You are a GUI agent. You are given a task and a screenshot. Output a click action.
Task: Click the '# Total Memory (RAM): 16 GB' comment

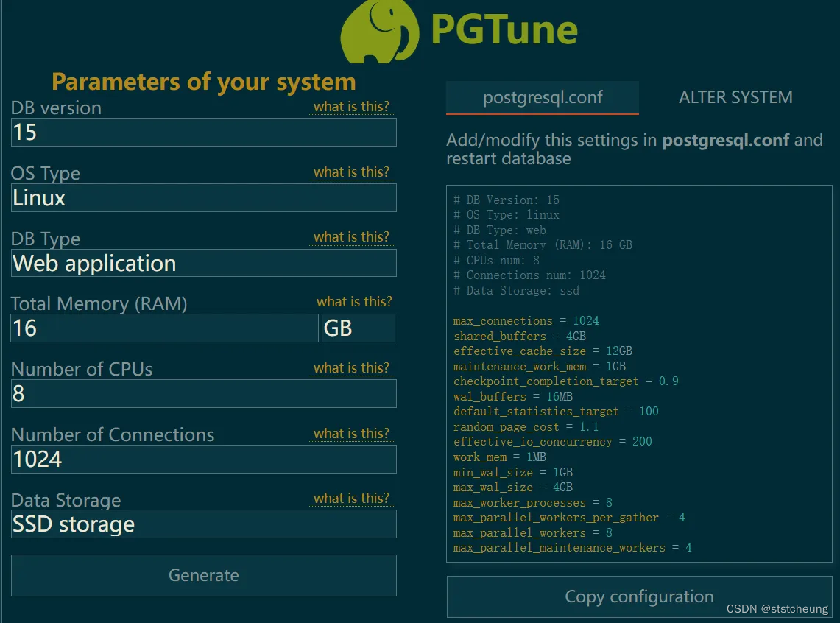pos(543,244)
